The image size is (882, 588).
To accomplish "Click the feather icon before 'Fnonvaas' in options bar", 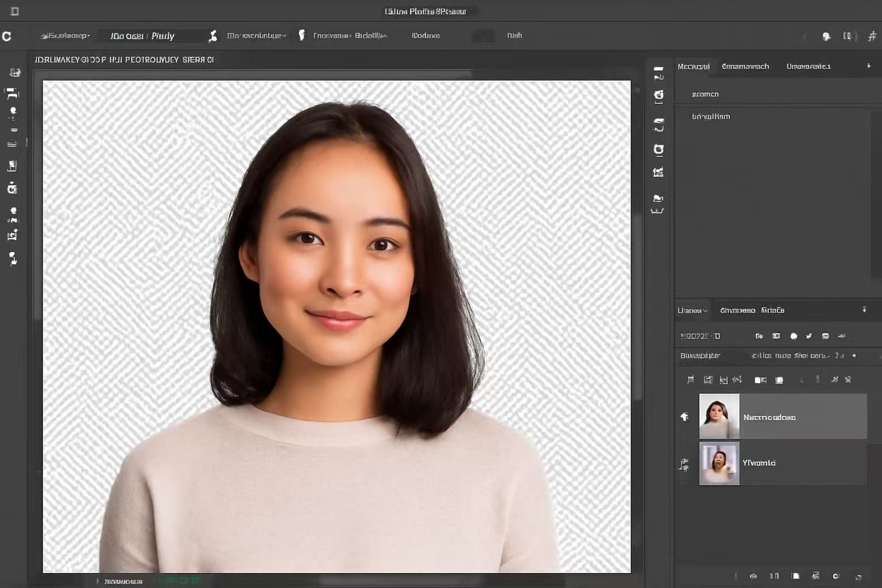I will point(301,35).
